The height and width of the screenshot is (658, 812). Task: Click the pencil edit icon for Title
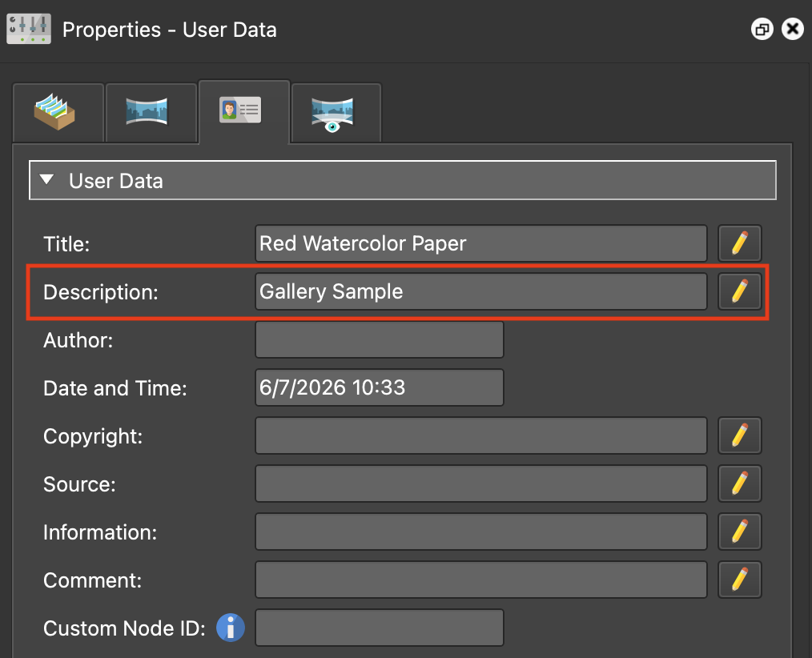pos(739,243)
